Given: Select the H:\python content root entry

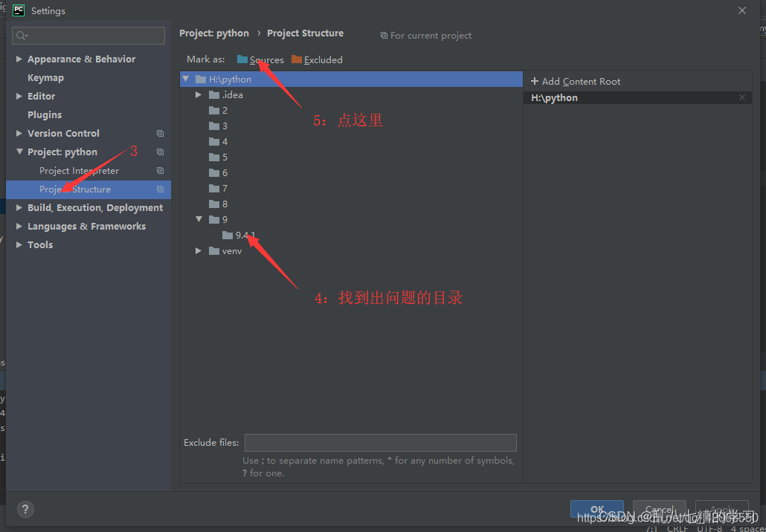Looking at the screenshot, I should click(x=582, y=97).
